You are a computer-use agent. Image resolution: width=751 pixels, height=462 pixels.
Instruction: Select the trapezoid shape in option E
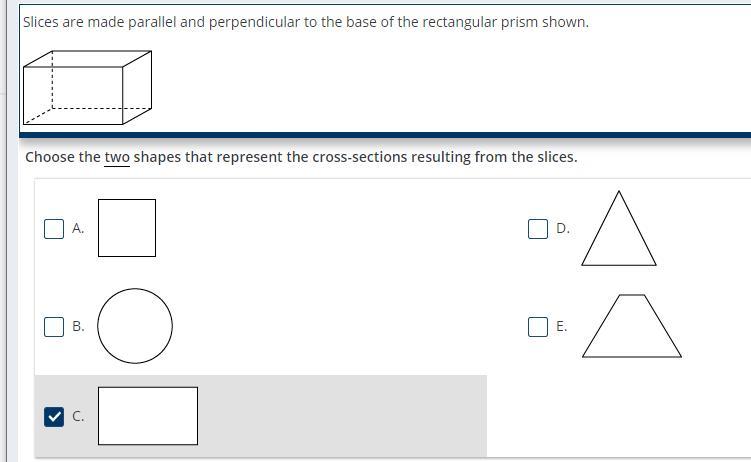click(632, 326)
